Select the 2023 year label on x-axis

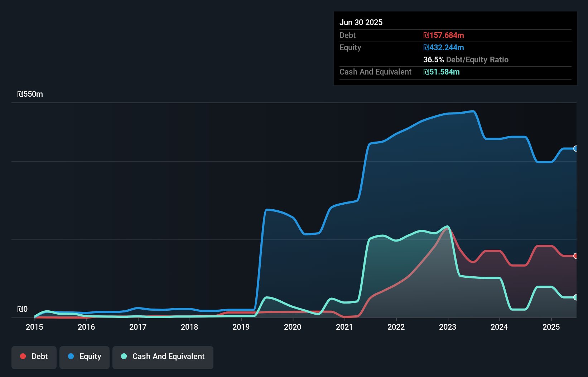click(448, 327)
